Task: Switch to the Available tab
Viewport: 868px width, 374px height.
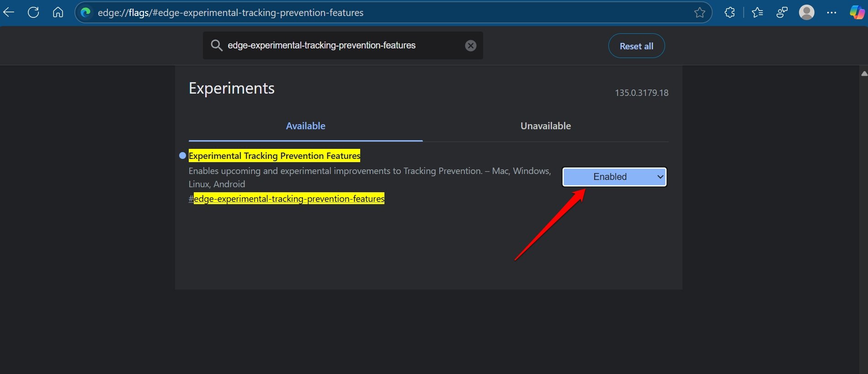Action: [305, 126]
